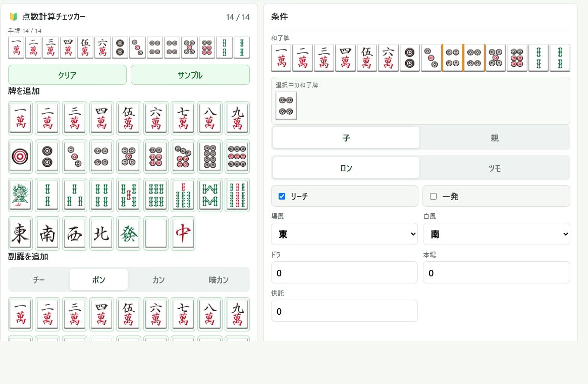This screenshot has height=384, width=588.
Task: Click the 14 / 14 tile counter
Action: pyautogui.click(x=238, y=17)
